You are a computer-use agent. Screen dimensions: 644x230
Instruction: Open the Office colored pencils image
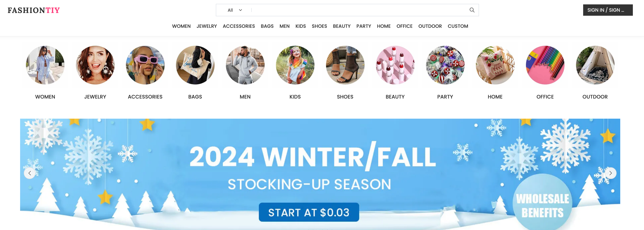click(x=545, y=65)
